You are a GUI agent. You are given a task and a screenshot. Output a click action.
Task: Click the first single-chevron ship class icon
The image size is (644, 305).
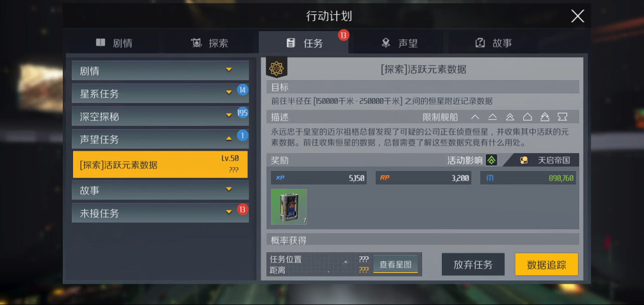tap(475, 117)
